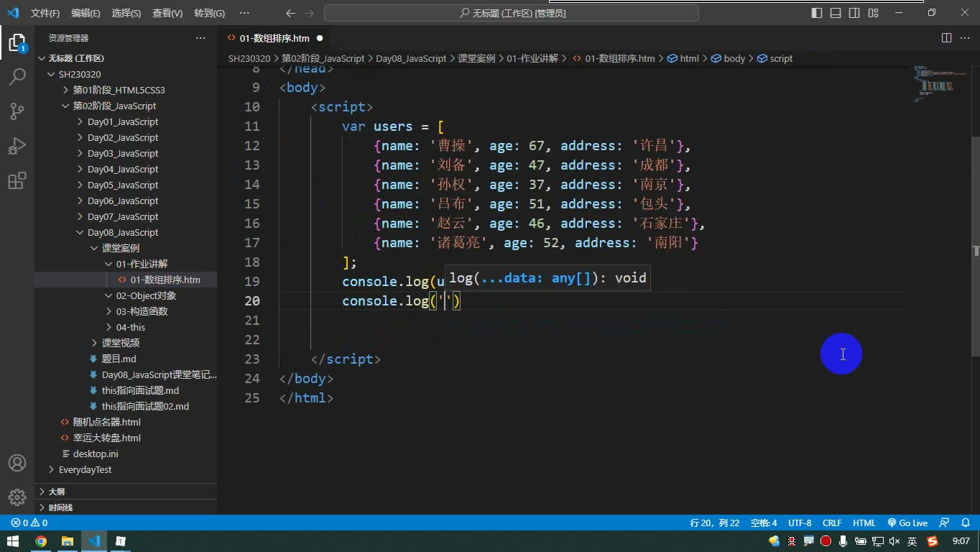Expand the 大纲 outline section

click(126, 492)
